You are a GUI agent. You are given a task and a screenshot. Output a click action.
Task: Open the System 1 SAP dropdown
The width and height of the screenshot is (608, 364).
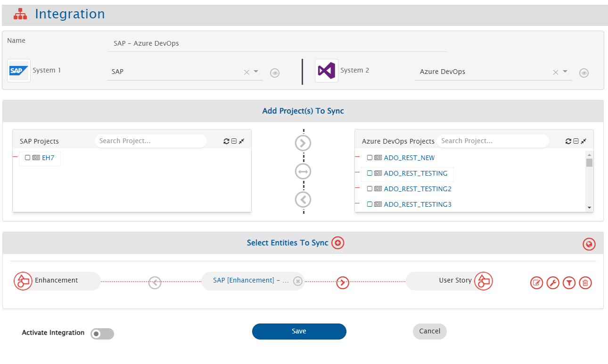(x=256, y=72)
